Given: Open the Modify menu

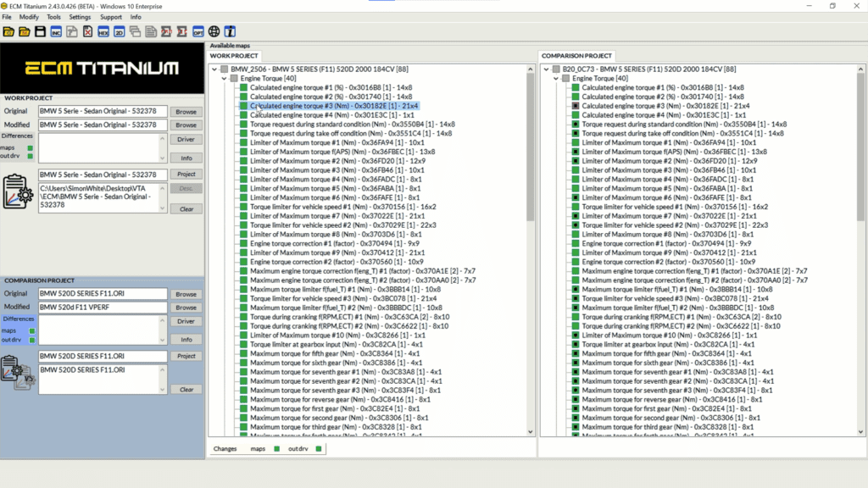Looking at the screenshot, I should (29, 17).
